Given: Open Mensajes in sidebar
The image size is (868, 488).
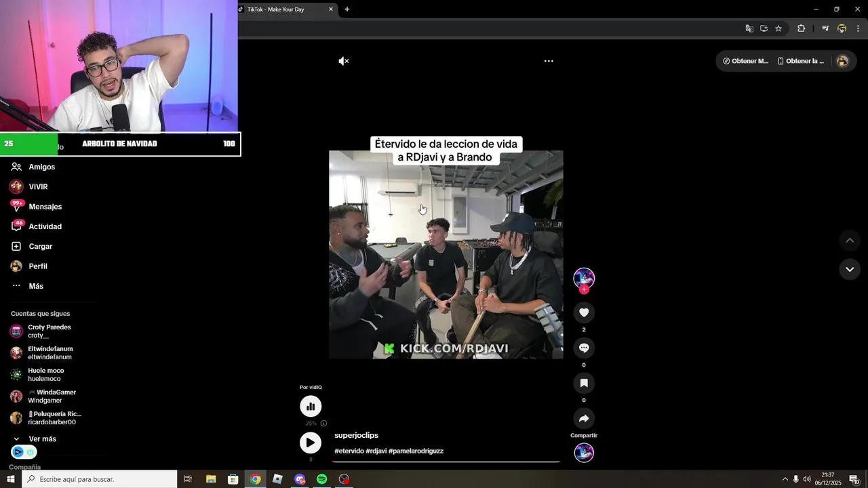Looking at the screenshot, I should (45, 207).
